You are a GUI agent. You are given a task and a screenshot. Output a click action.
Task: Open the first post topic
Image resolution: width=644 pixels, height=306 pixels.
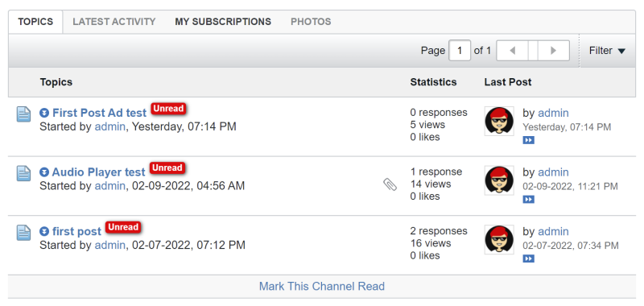tap(76, 231)
